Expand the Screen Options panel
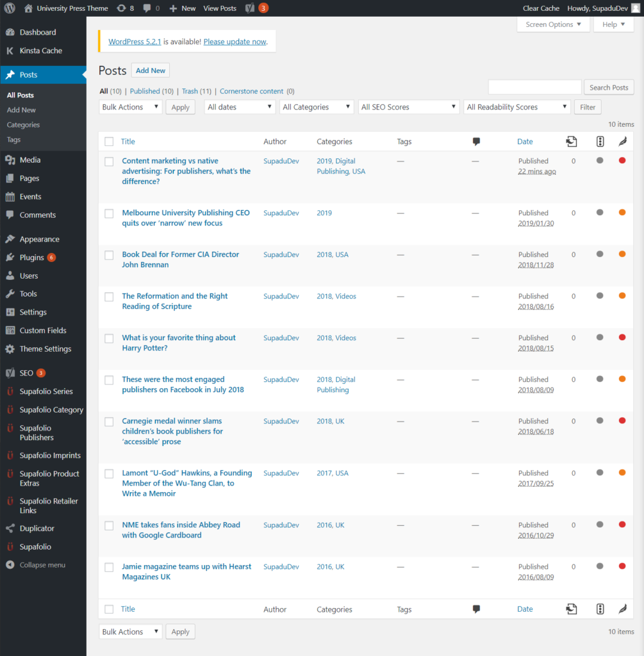 point(553,24)
